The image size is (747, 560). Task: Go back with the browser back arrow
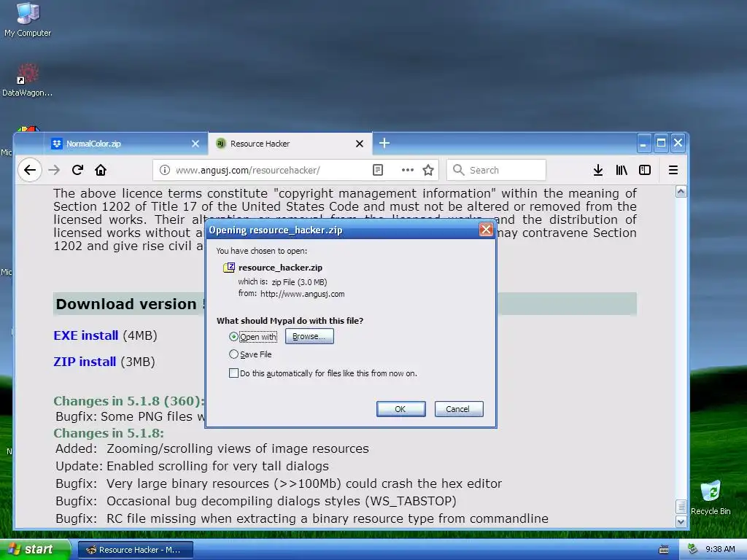pos(30,170)
